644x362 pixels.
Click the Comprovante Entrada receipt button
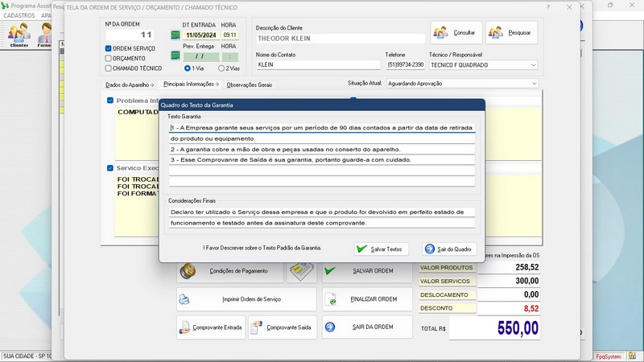[x=210, y=327]
